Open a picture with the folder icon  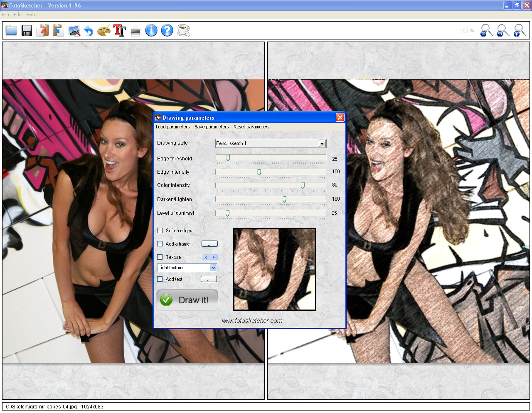[x=11, y=30]
